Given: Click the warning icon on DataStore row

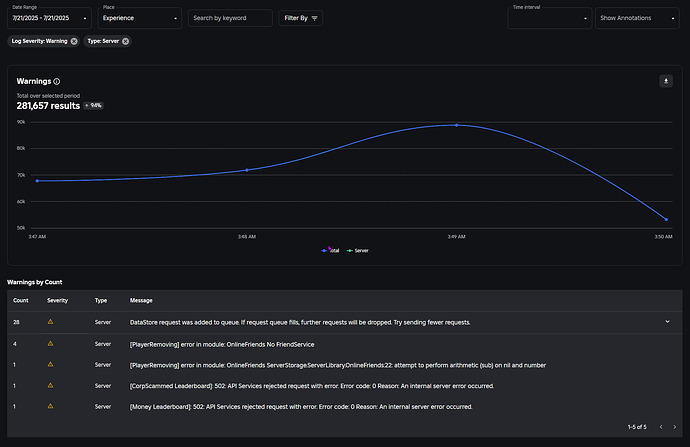Looking at the screenshot, I should pos(50,322).
